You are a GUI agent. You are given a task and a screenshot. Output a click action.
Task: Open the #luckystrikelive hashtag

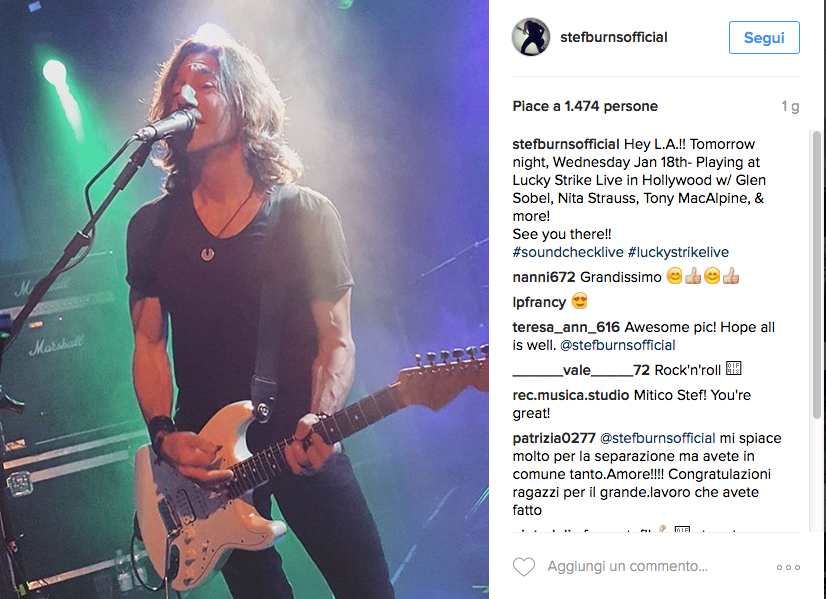point(678,252)
